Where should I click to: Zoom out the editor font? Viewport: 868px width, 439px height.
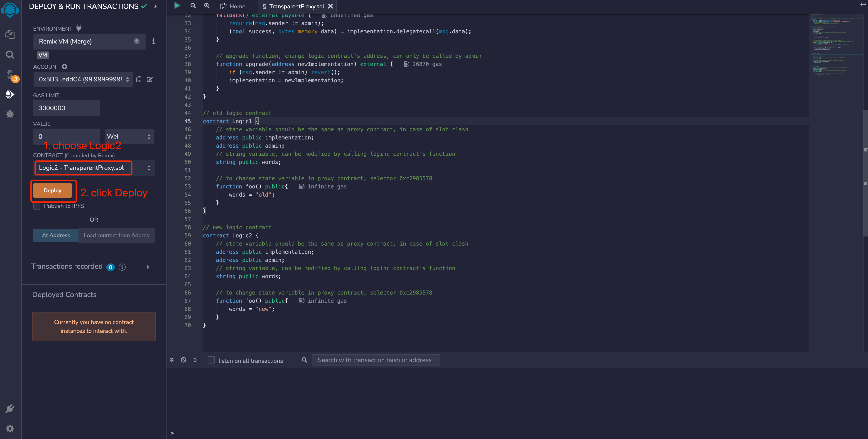point(193,6)
